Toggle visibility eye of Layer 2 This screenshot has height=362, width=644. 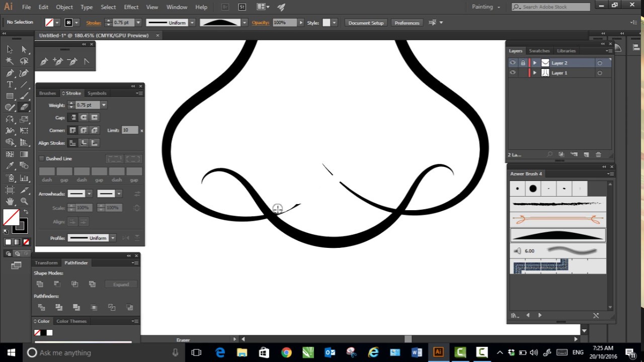pyautogui.click(x=513, y=63)
